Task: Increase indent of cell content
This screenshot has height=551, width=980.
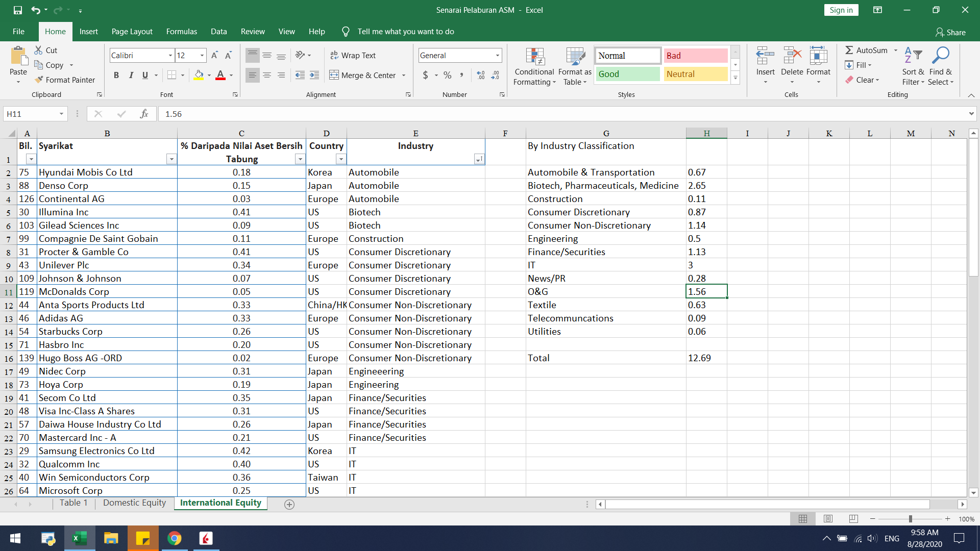Action: pos(314,75)
